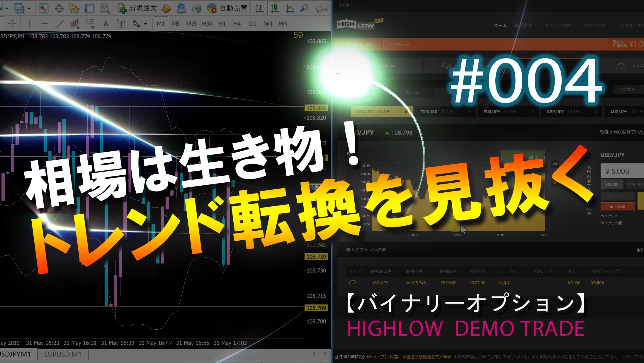Toggle the Market Watch window icon
The image size is (644, 363).
point(43,8)
